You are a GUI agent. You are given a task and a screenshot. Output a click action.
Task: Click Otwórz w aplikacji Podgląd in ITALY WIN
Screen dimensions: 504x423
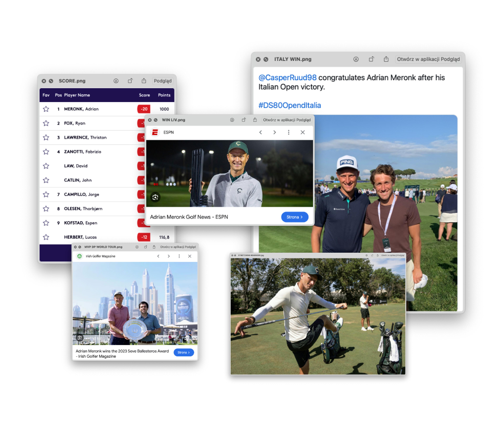428,59
